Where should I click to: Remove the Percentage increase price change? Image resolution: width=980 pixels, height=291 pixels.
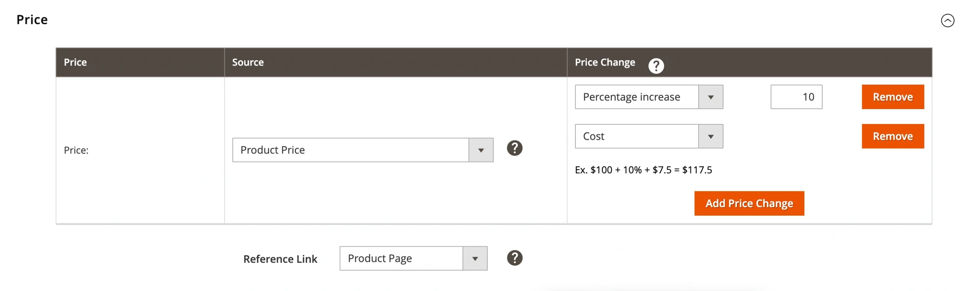pos(892,97)
